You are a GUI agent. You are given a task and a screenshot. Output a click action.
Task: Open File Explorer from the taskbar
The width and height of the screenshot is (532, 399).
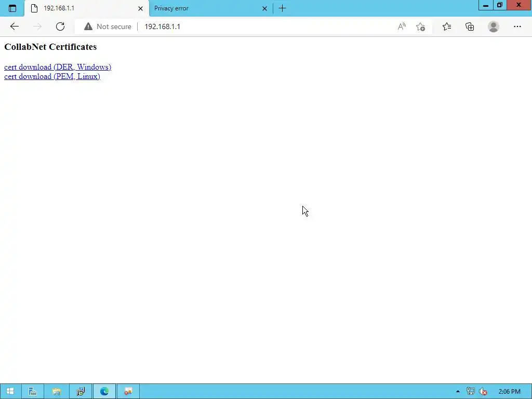[56, 391]
